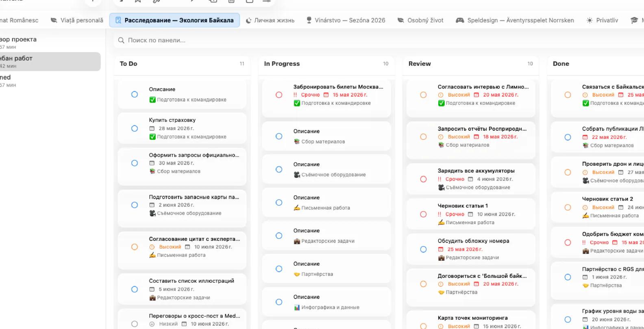Check the Составить список иллюстраций circle

(135, 289)
